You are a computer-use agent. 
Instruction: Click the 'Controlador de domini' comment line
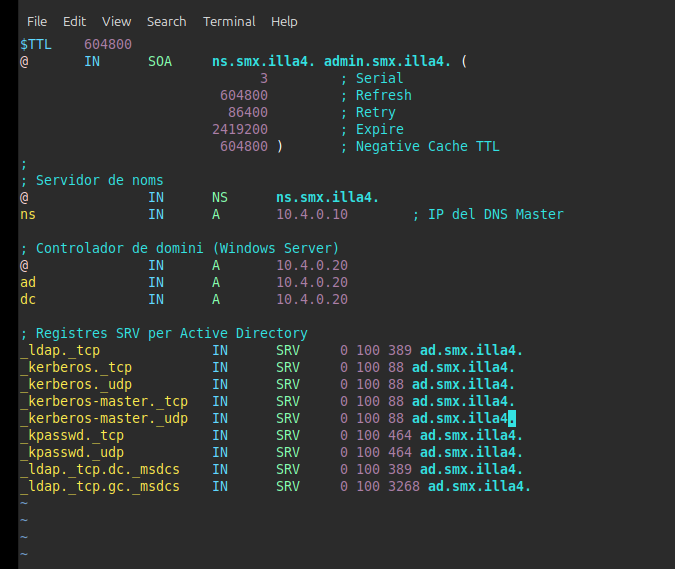180,249
